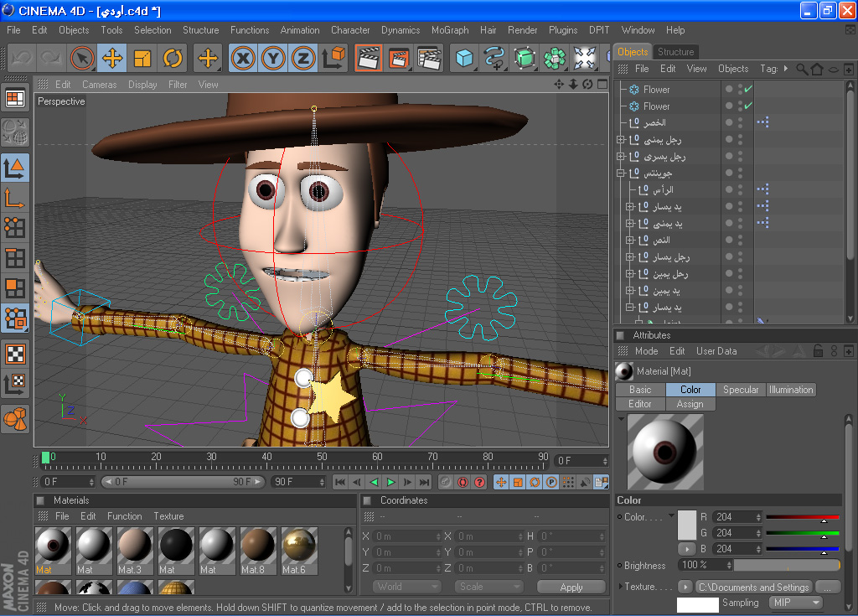The height and width of the screenshot is (616, 858).
Task: Select the Texture mode checkerboard icon
Action: (15, 354)
